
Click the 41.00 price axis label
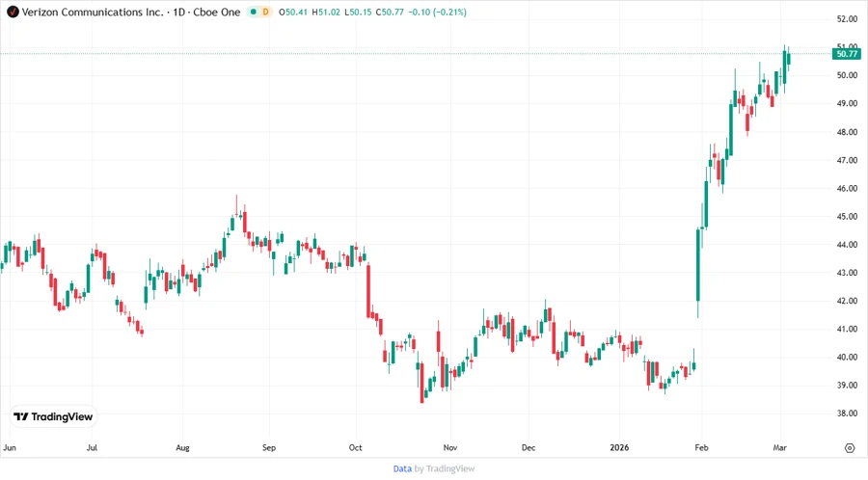tap(847, 329)
